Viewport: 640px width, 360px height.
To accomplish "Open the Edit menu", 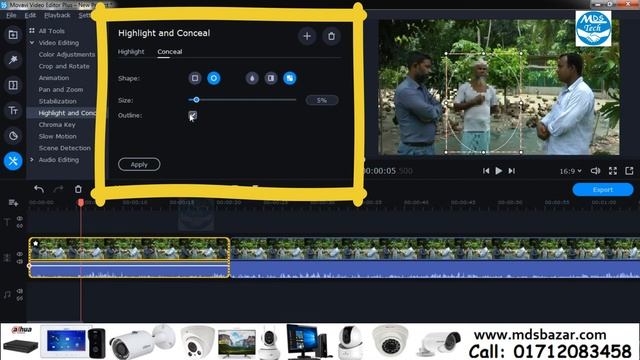I will pyautogui.click(x=30, y=15).
